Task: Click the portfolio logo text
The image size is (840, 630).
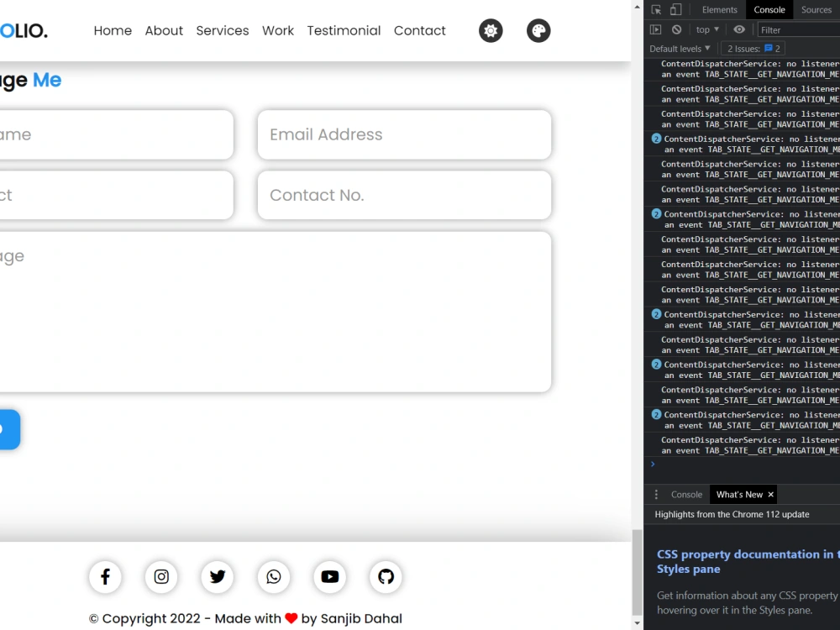Action: tap(24, 30)
